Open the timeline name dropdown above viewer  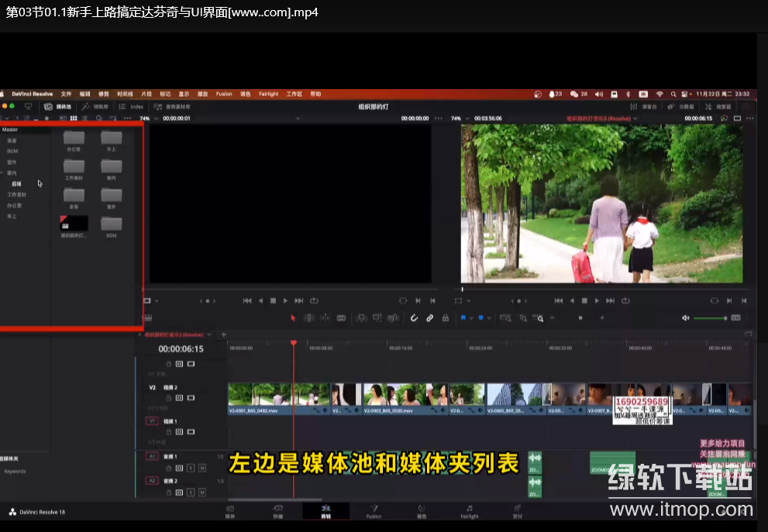point(602,118)
